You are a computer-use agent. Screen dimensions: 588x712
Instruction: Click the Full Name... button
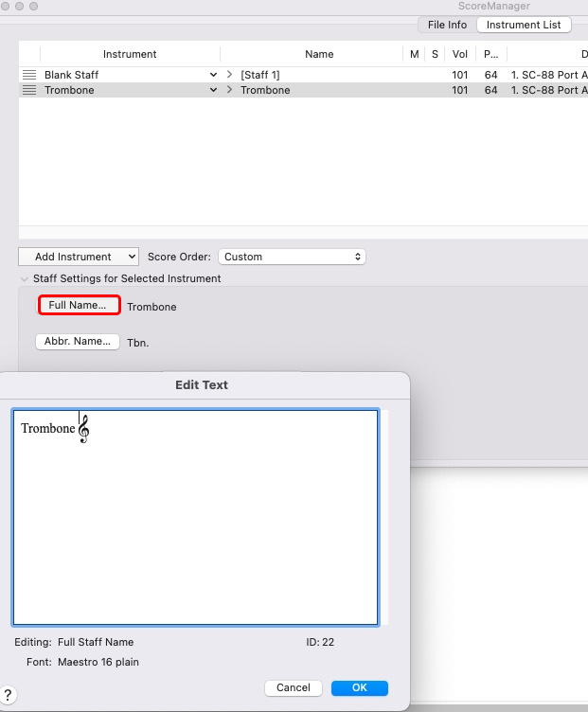79,305
